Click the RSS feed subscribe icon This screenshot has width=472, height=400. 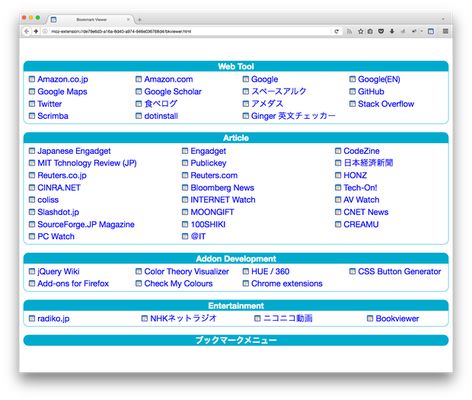pos(349,31)
